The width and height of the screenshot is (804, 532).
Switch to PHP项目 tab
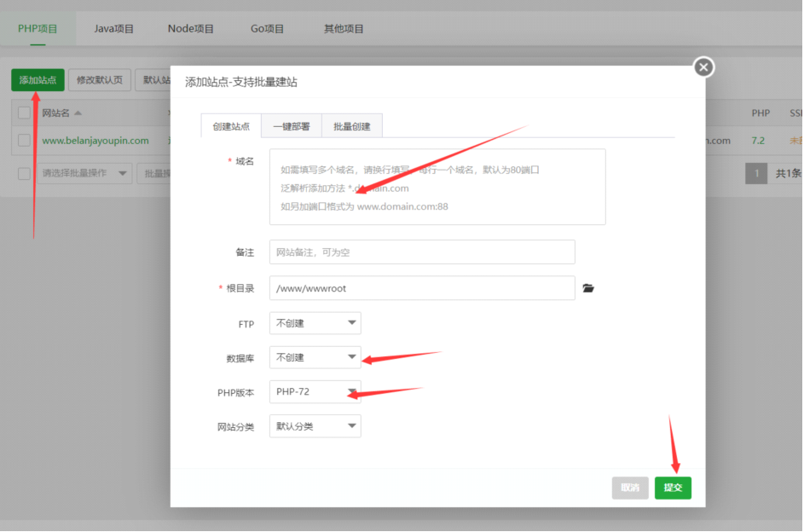(x=38, y=29)
